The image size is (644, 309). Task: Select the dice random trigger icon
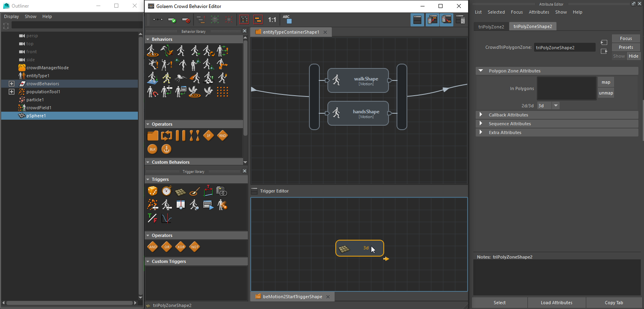click(153, 191)
